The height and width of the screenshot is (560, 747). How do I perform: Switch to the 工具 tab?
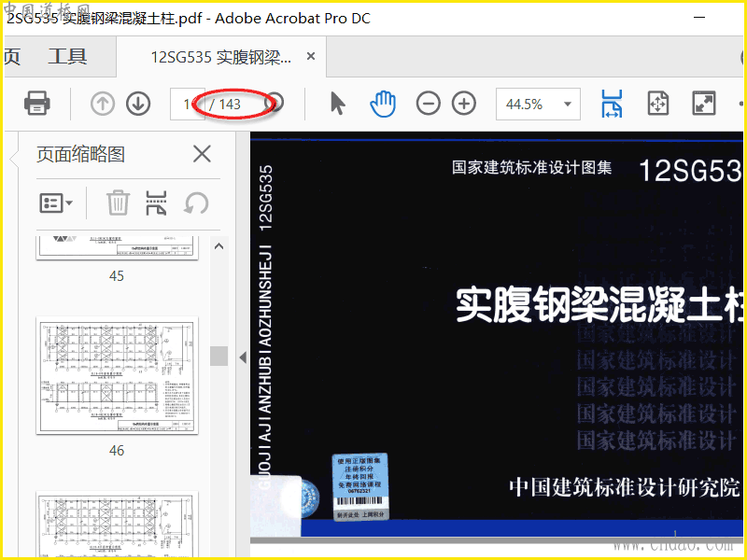(x=67, y=57)
